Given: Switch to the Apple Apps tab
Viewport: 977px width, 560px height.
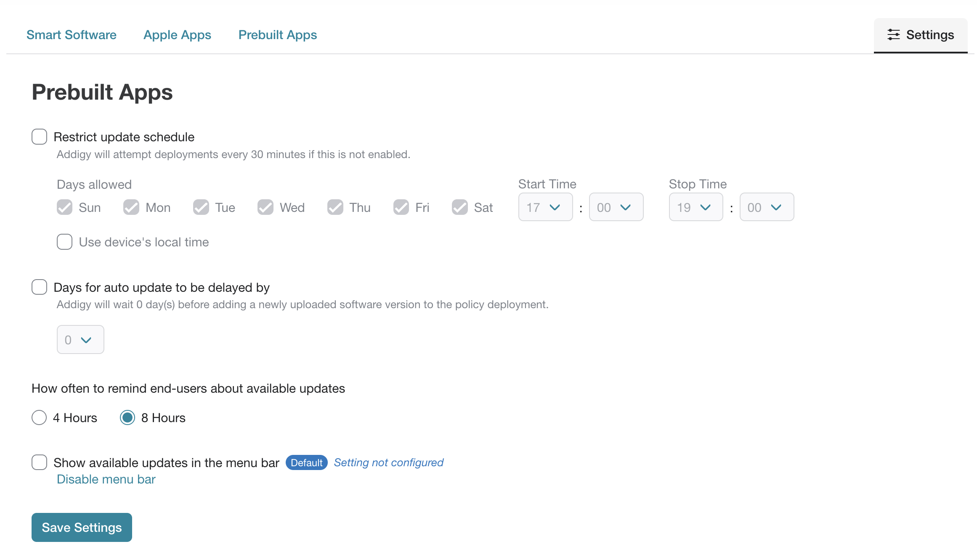Looking at the screenshot, I should coord(177,35).
